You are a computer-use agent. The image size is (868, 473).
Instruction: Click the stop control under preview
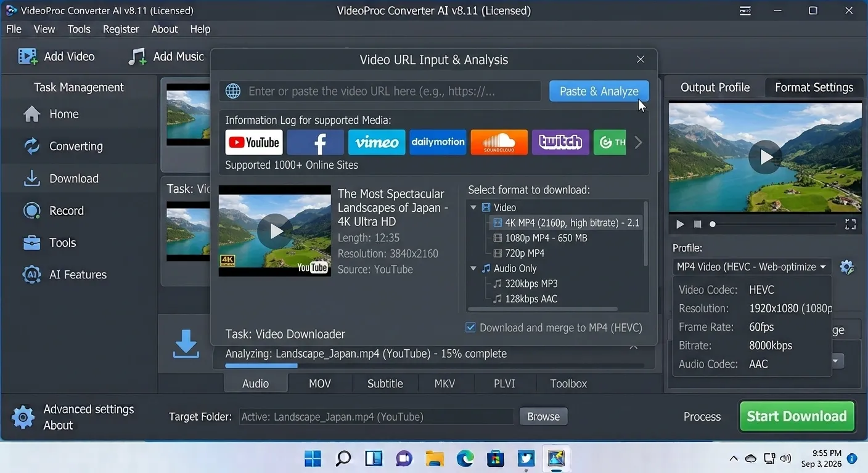point(697,224)
